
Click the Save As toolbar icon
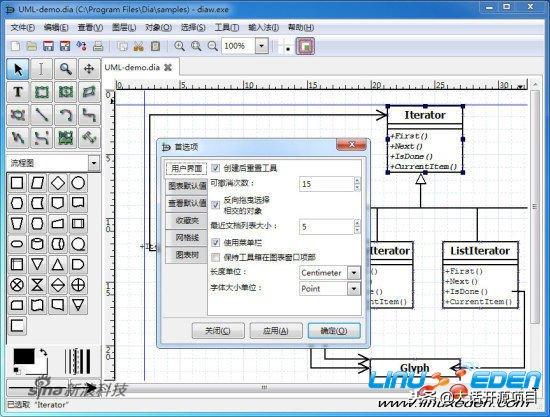(65, 46)
